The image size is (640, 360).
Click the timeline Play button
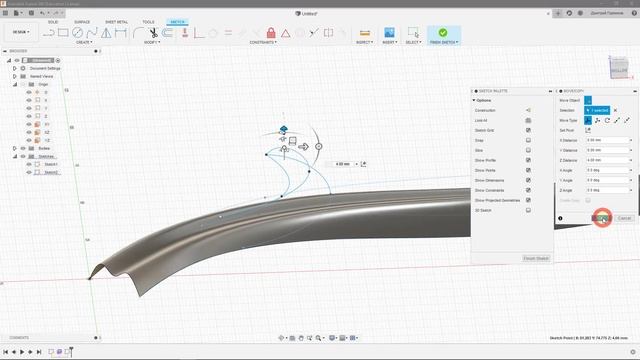(x=22, y=352)
